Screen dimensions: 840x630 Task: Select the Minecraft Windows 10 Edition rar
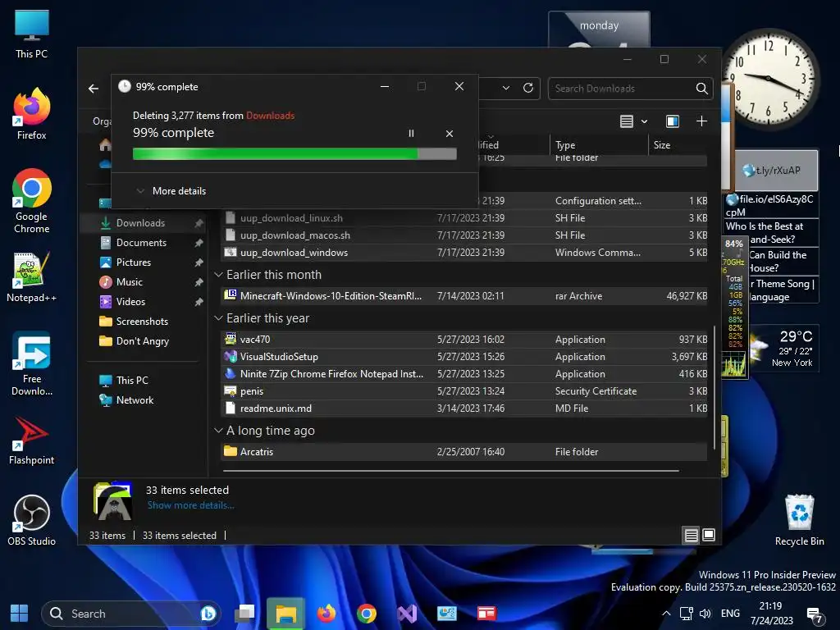point(464,295)
